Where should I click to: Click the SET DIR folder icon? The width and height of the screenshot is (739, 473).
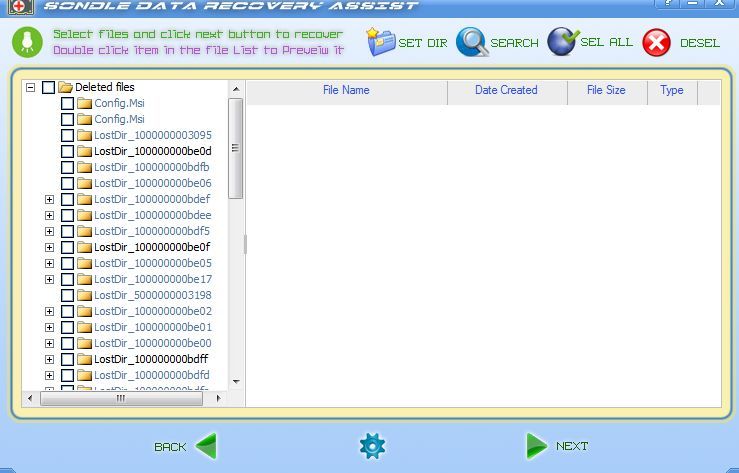380,42
